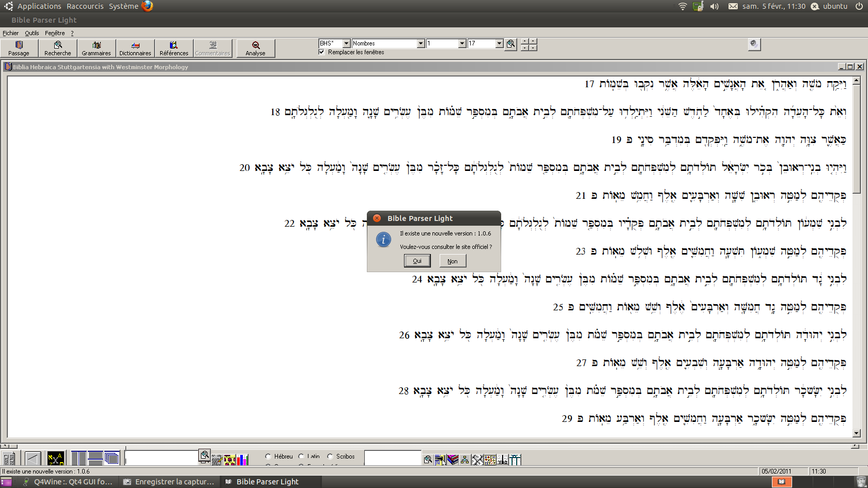The width and height of the screenshot is (868, 488).
Task: Open the Raccourcis menu
Action: click(85, 6)
